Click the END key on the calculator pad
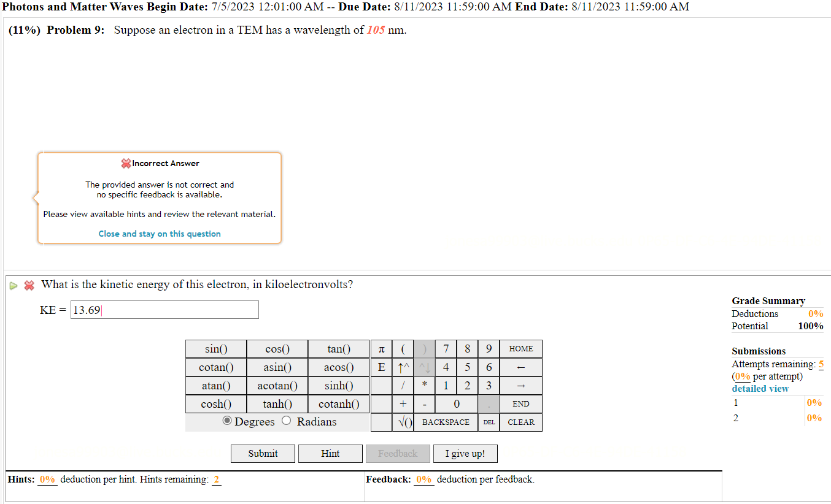This screenshot has width=831, height=504. tap(520, 403)
